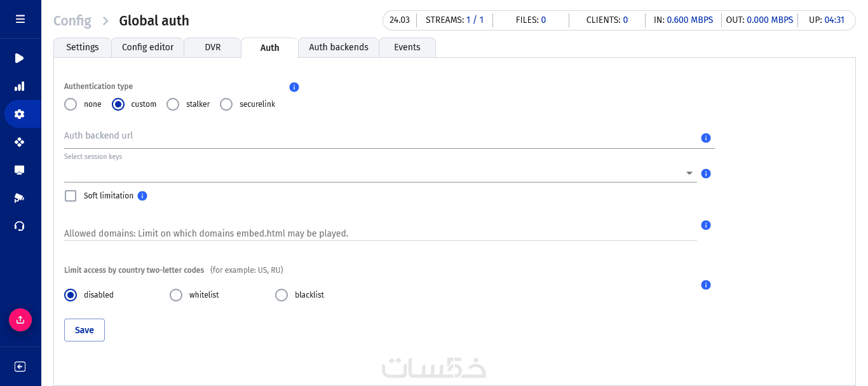Image resolution: width=868 pixels, height=386 pixels.
Task: Click the info icon beside Soft limitation
Action: pos(142,196)
